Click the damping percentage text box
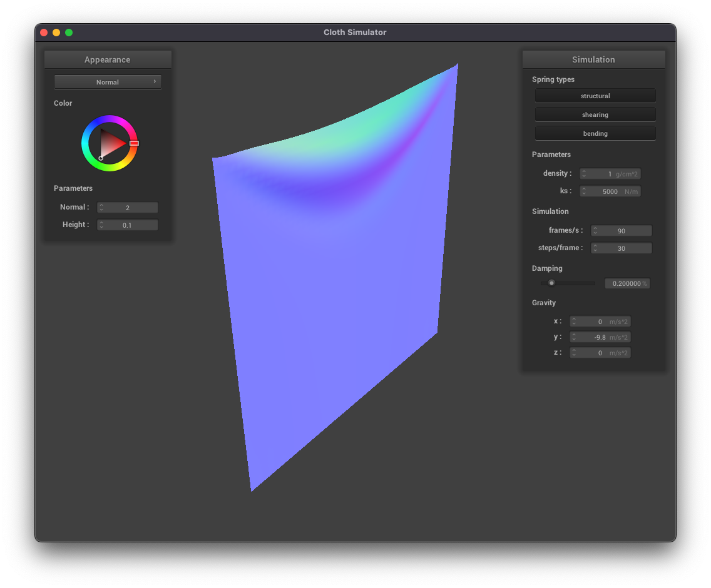711x588 pixels. coord(627,283)
